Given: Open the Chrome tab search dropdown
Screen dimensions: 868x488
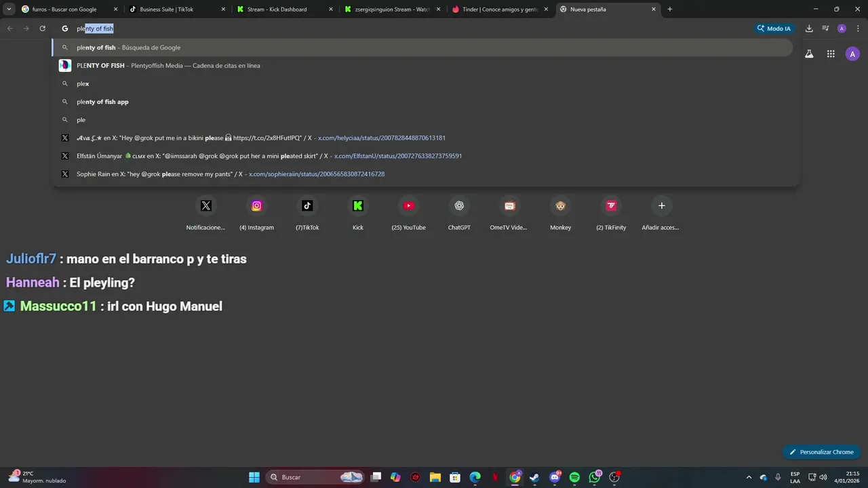Looking at the screenshot, I should click(9, 9).
